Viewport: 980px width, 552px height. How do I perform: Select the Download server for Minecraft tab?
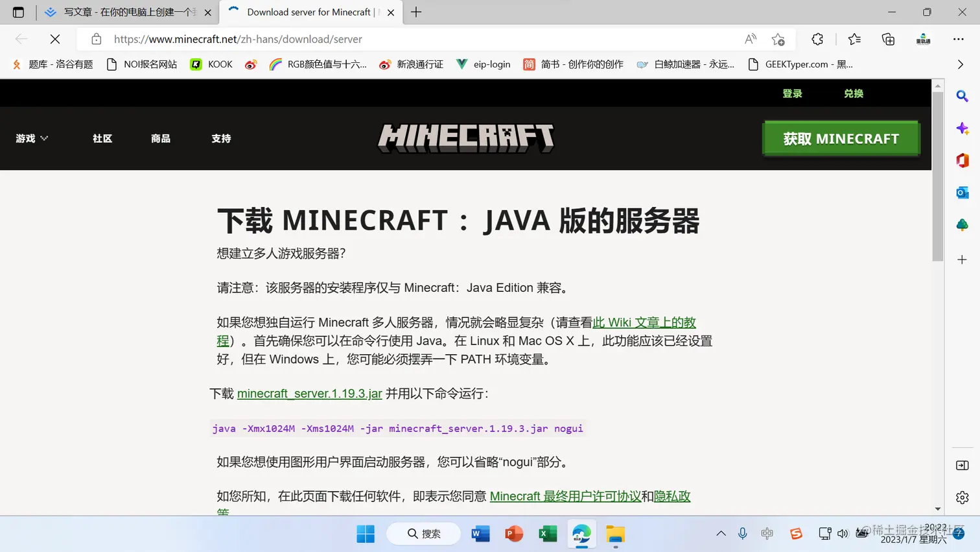[x=310, y=12]
